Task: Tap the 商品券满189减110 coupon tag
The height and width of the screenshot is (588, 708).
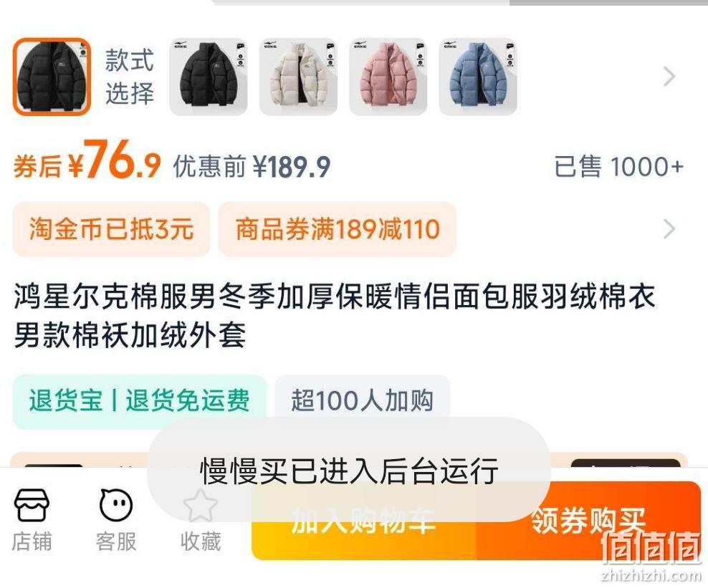Action: point(338,229)
